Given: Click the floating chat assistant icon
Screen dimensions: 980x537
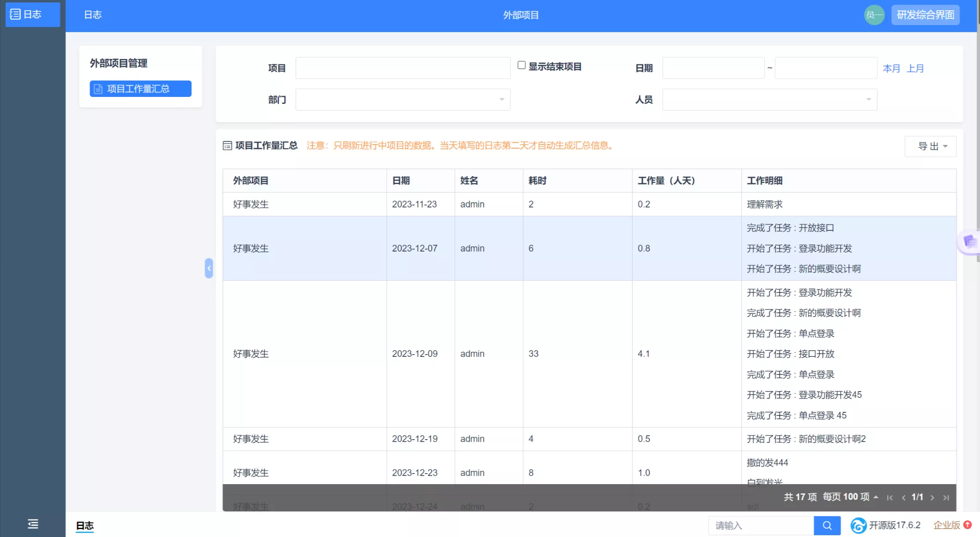Looking at the screenshot, I should pyautogui.click(x=969, y=242).
